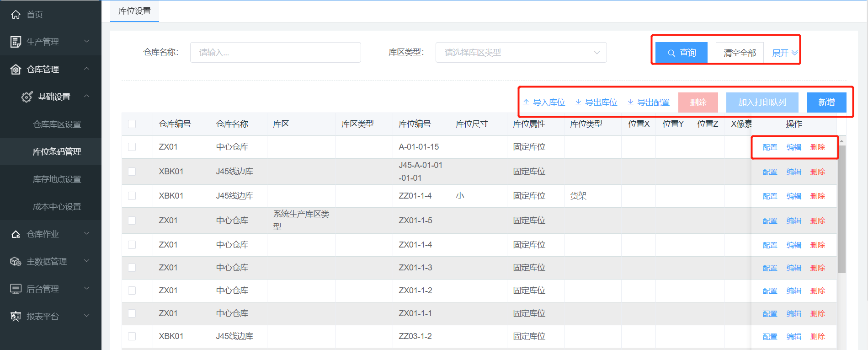Viewport: 868px width, 350px height.
Task: Click the 主数据管理 cube icon
Action: pos(16,262)
